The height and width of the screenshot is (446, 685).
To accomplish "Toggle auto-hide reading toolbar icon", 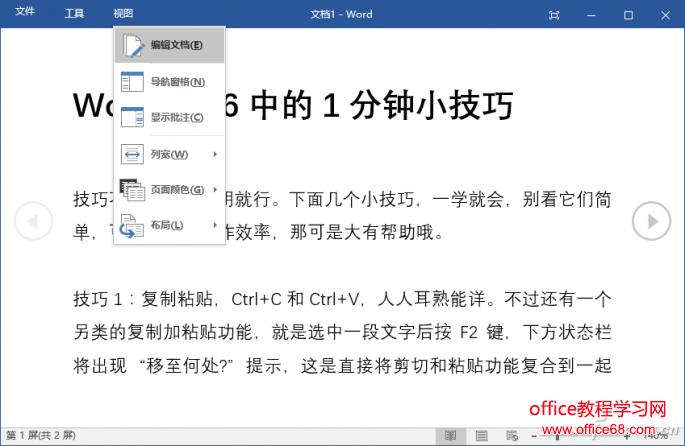I will tap(554, 15).
